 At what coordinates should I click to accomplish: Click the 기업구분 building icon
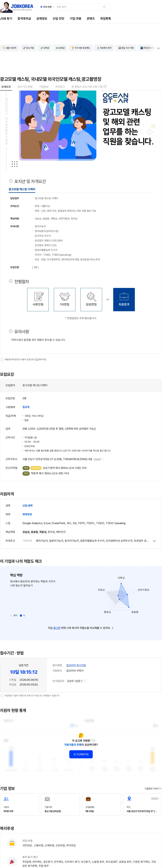point(47,799)
